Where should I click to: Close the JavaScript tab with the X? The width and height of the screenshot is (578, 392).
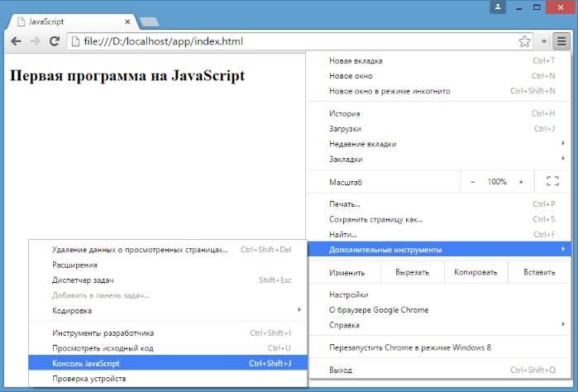tap(127, 22)
